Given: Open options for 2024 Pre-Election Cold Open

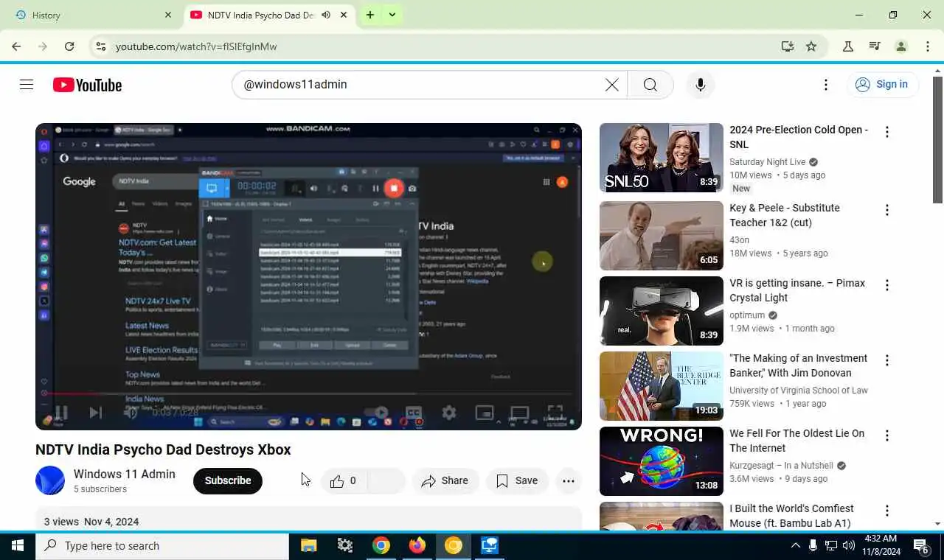Looking at the screenshot, I should [887, 132].
